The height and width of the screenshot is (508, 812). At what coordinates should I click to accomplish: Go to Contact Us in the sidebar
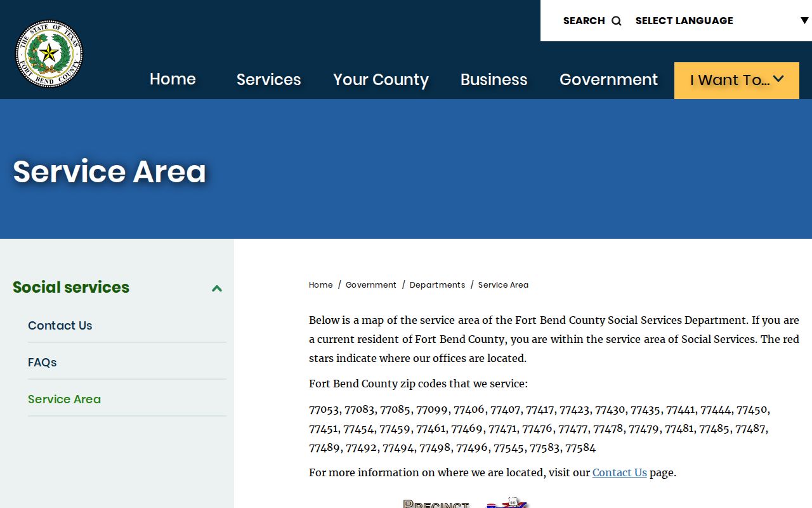pos(60,326)
